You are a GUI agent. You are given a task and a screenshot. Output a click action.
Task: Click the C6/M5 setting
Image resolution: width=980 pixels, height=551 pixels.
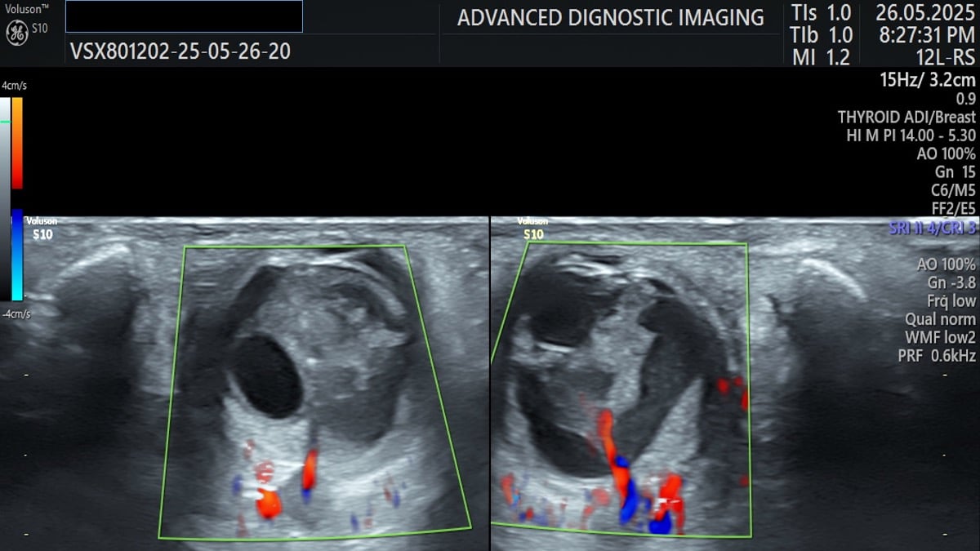coord(953,189)
